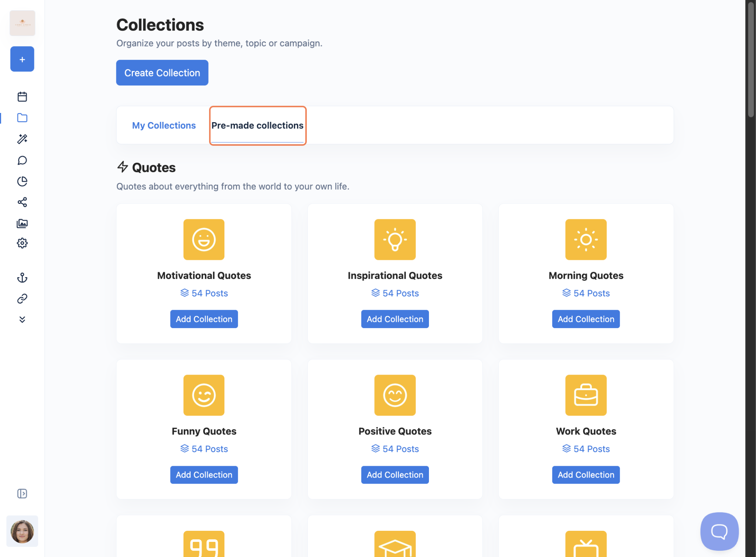Click the chain link icon in sidebar

[22, 299]
